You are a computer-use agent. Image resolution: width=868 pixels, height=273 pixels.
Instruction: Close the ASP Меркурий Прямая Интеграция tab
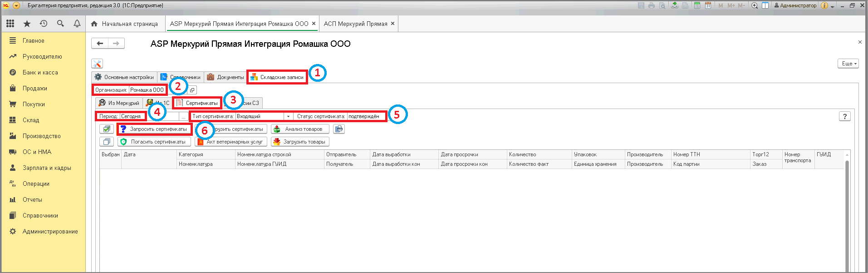(x=314, y=24)
